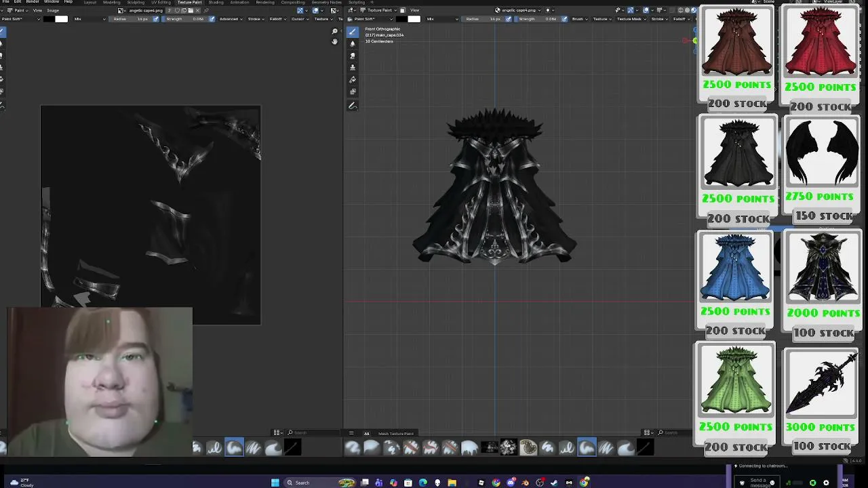Image resolution: width=868 pixels, height=488 pixels.
Task: Open the Advanced dropdown in image editor
Action: (231, 19)
